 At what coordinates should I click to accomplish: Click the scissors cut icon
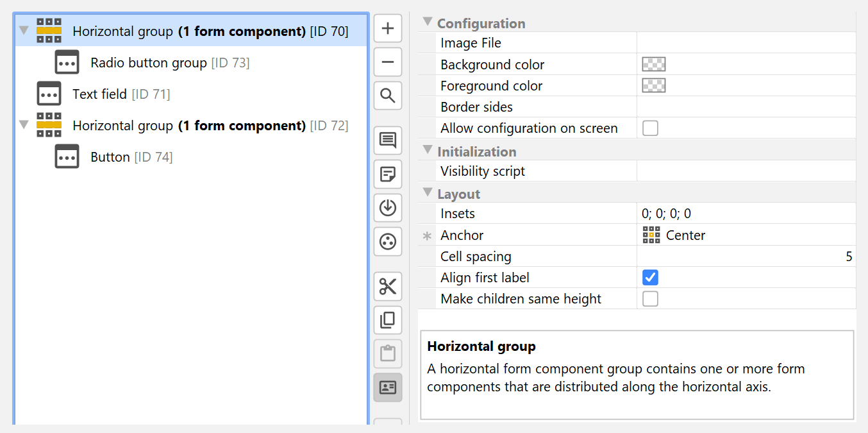pos(388,286)
